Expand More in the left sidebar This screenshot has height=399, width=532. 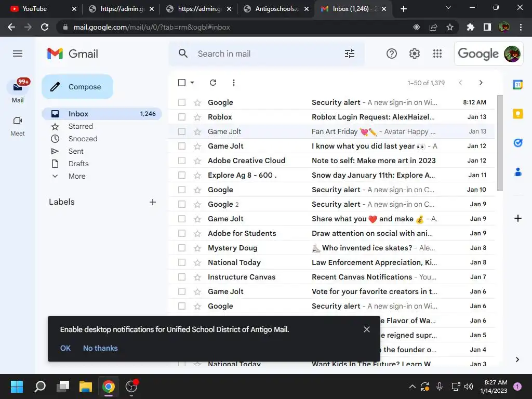[77, 176]
